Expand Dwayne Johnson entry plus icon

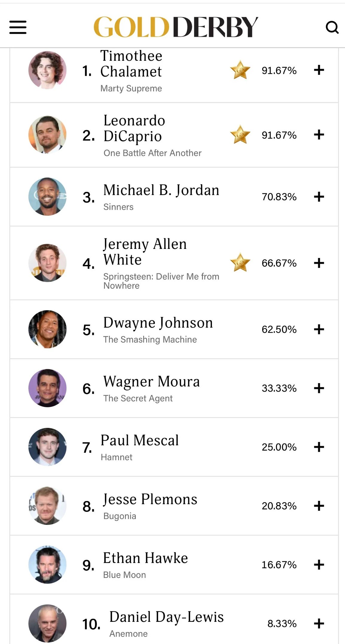click(x=319, y=329)
